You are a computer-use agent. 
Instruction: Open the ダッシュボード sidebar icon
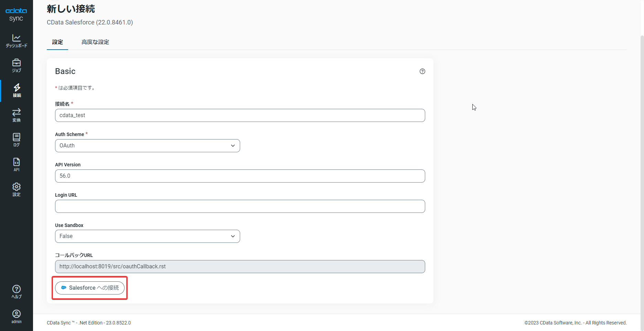(16, 41)
